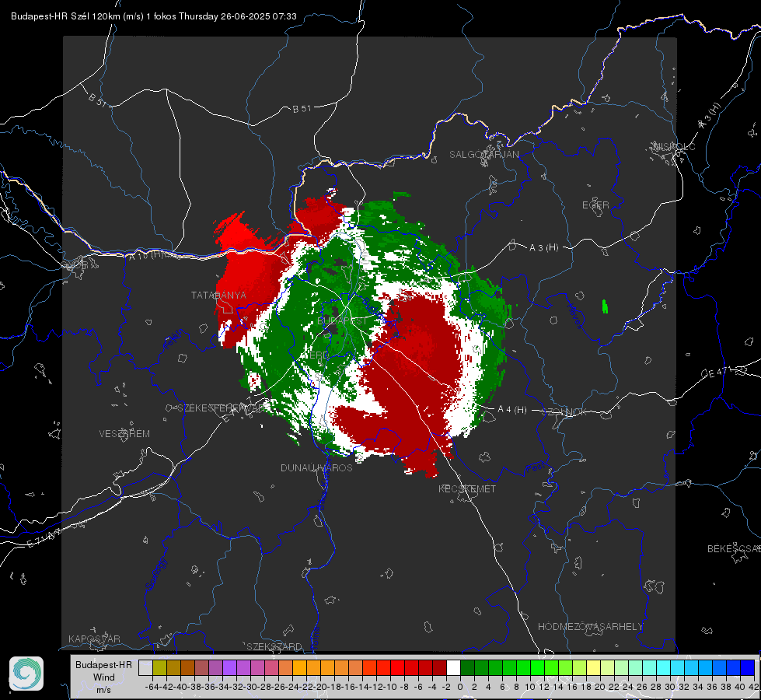
Task: Click the KAPOSVAR city label
Action: pos(94,639)
